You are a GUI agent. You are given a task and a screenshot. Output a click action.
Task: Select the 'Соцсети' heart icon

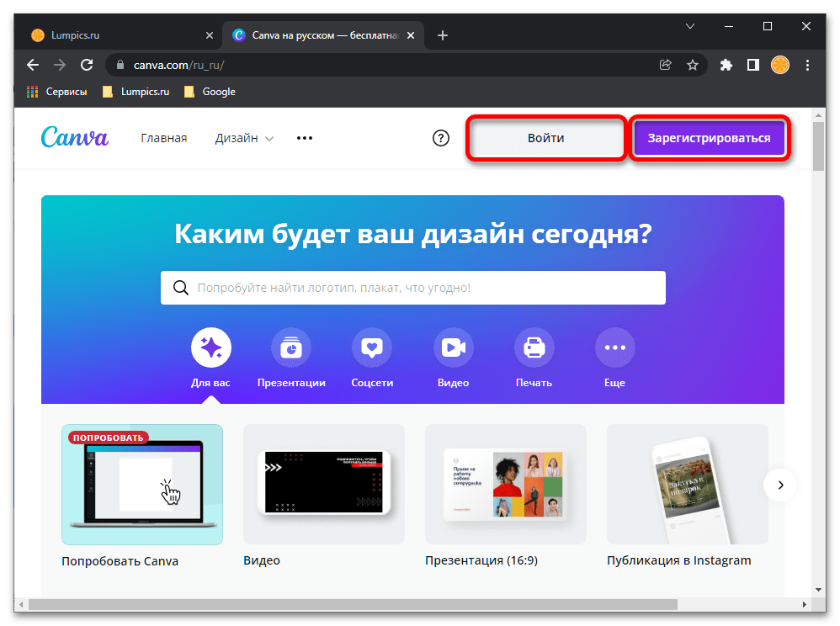coord(372,347)
